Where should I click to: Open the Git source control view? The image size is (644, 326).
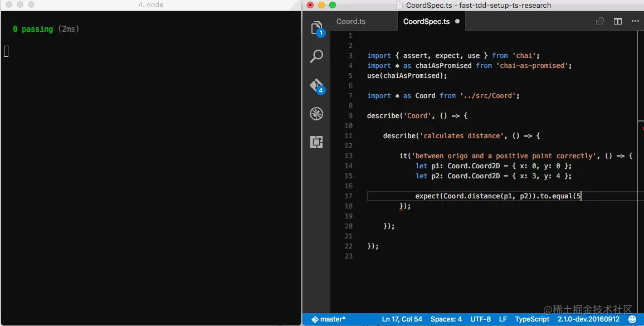coord(316,85)
